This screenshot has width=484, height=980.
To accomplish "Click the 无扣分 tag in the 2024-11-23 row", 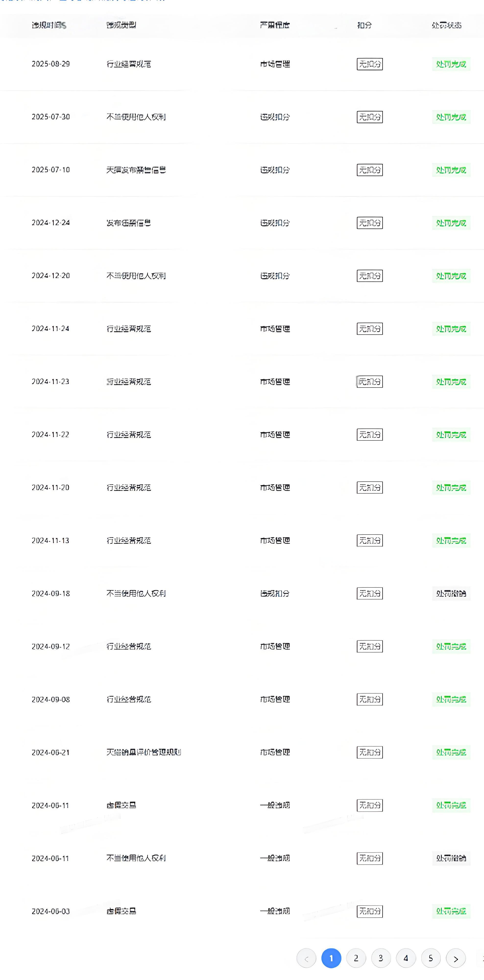I will click(370, 381).
